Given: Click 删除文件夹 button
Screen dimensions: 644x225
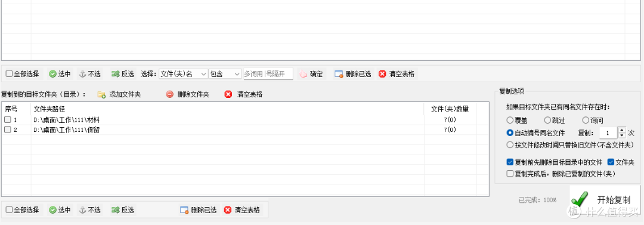Looking at the screenshot, I should pyautogui.click(x=188, y=95).
